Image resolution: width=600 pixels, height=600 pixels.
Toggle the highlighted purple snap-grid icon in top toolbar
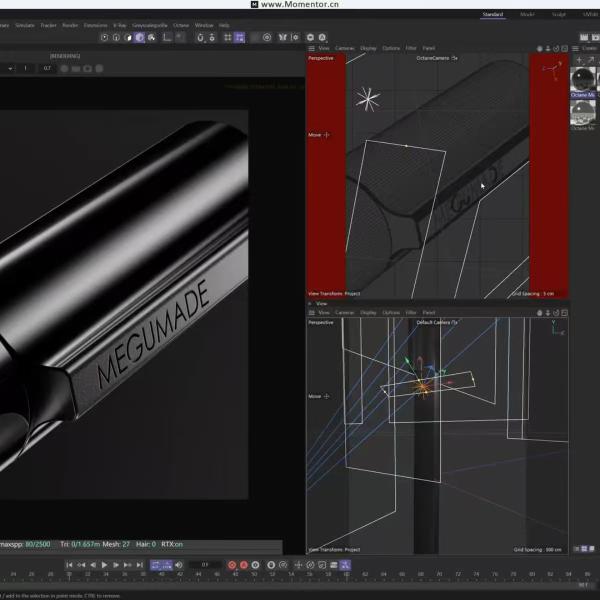(240, 37)
